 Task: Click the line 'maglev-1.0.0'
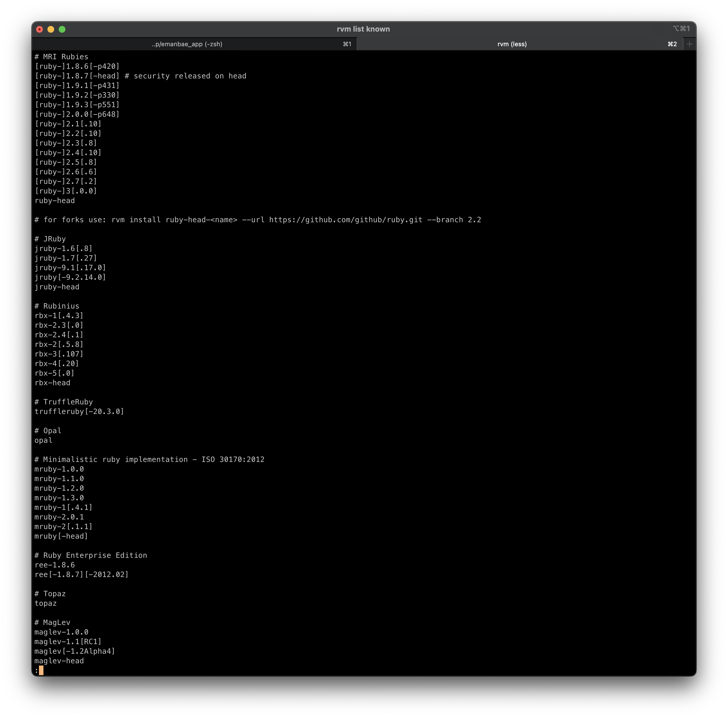pyautogui.click(x=62, y=633)
